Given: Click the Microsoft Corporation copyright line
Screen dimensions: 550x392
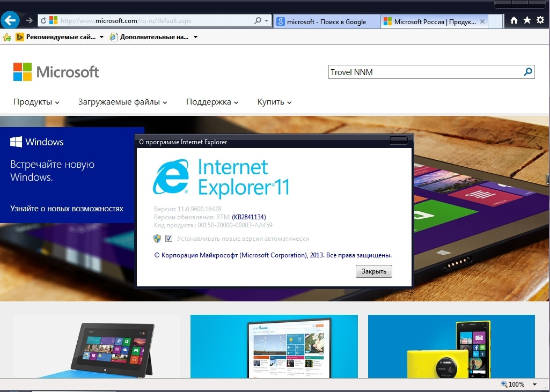Looking at the screenshot, I should click(x=273, y=255).
